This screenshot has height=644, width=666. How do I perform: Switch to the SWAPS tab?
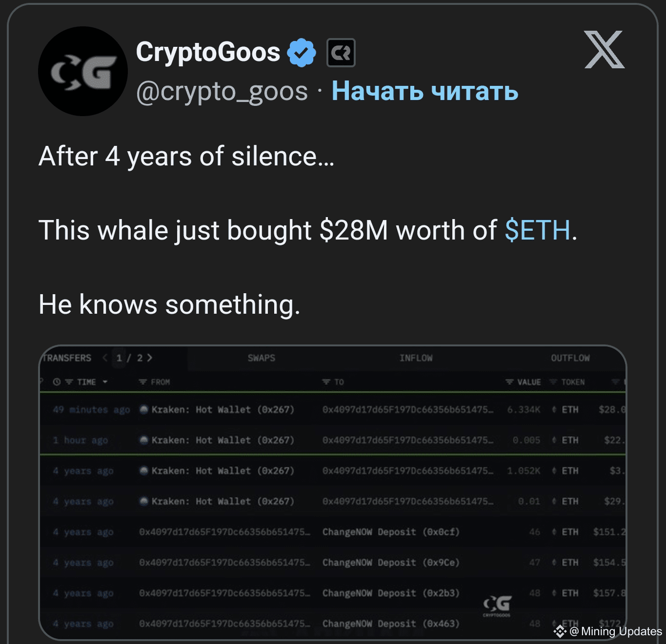261,358
